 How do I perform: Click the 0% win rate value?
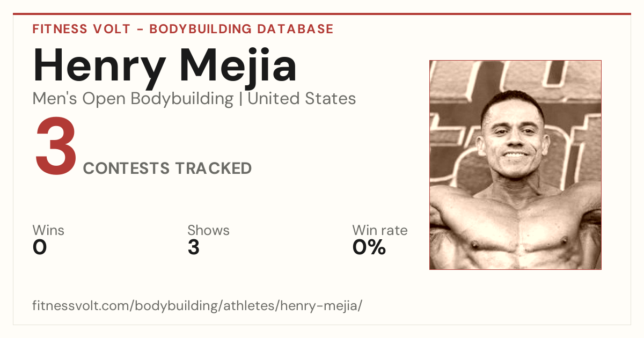pyautogui.click(x=369, y=247)
